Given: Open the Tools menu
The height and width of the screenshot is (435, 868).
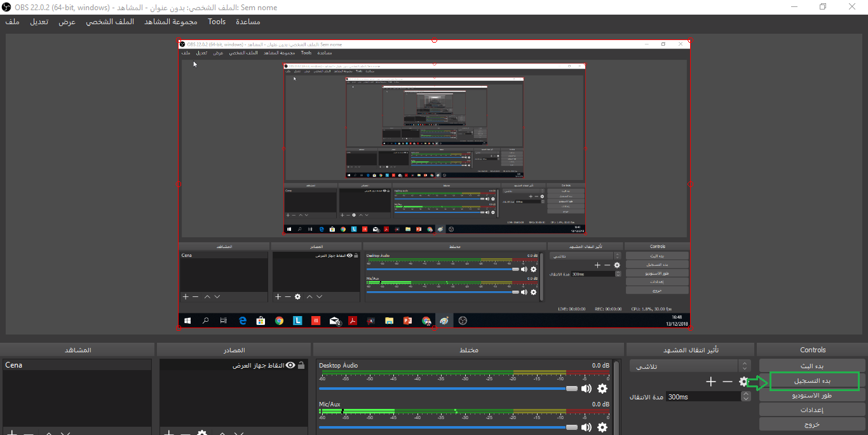Looking at the screenshot, I should pyautogui.click(x=217, y=22).
